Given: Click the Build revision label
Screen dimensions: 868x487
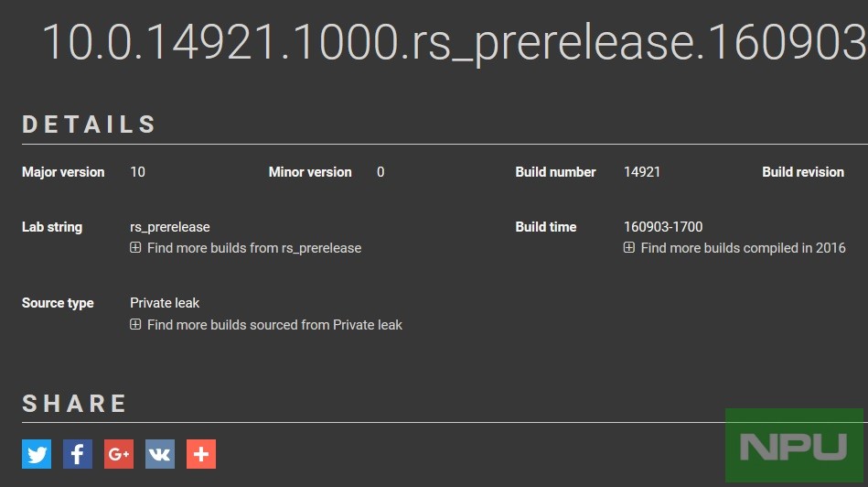Looking at the screenshot, I should pyautogui.click(x=803, y=172).
